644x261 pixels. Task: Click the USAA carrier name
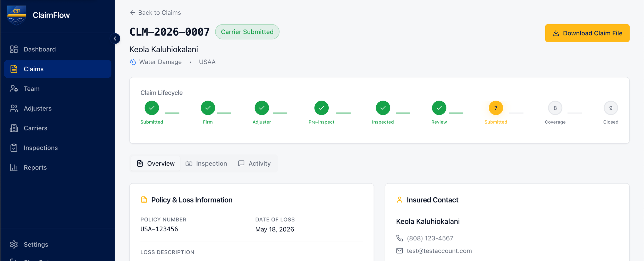coord(207,62)
